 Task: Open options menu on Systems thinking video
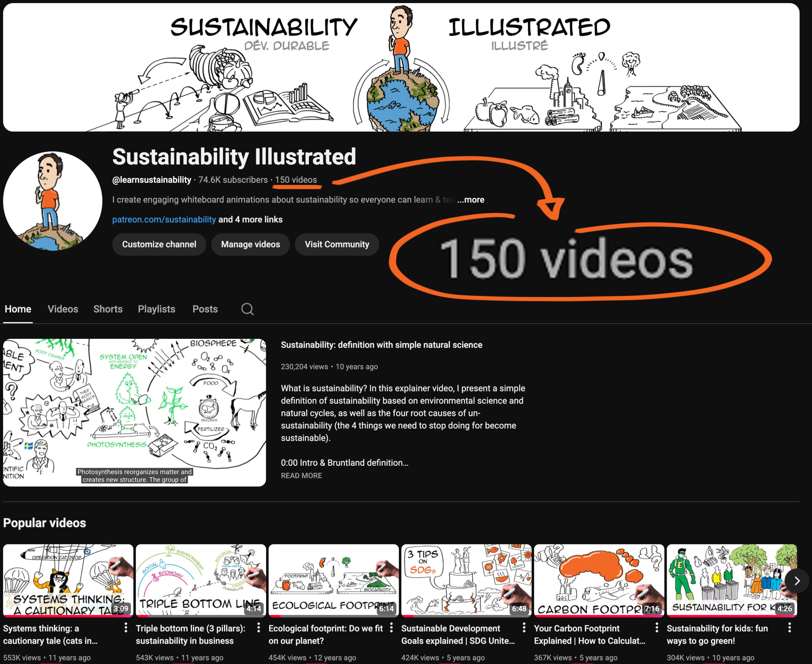(x=126, y=628)
